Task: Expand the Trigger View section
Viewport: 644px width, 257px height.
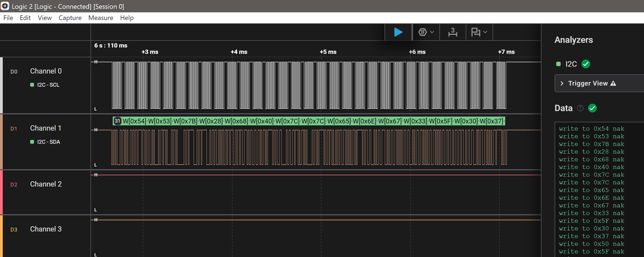Action: 562,83
